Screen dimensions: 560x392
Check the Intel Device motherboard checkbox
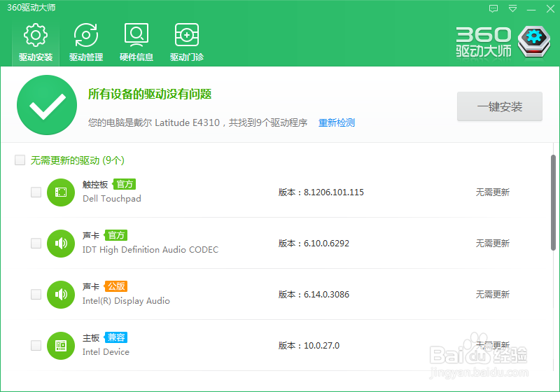tap(36, 345)
